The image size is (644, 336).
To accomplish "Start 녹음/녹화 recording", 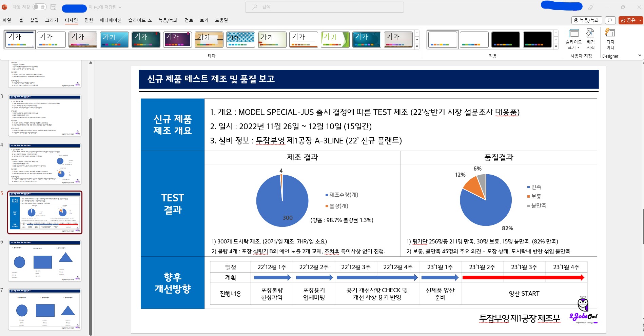I will 587,20.
